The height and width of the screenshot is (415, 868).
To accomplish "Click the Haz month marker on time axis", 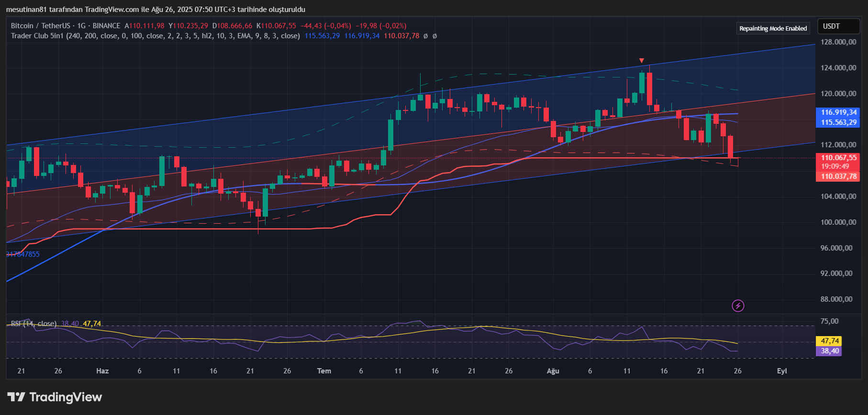I will click(x=102, y=371).
